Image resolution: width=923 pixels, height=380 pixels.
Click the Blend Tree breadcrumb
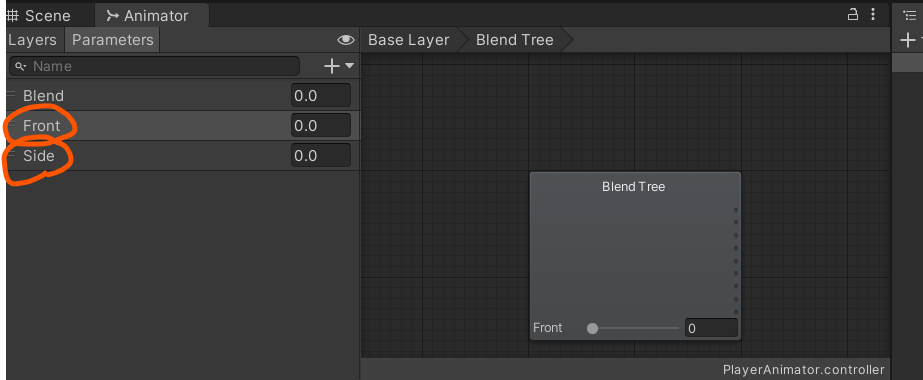coord(514,40)
